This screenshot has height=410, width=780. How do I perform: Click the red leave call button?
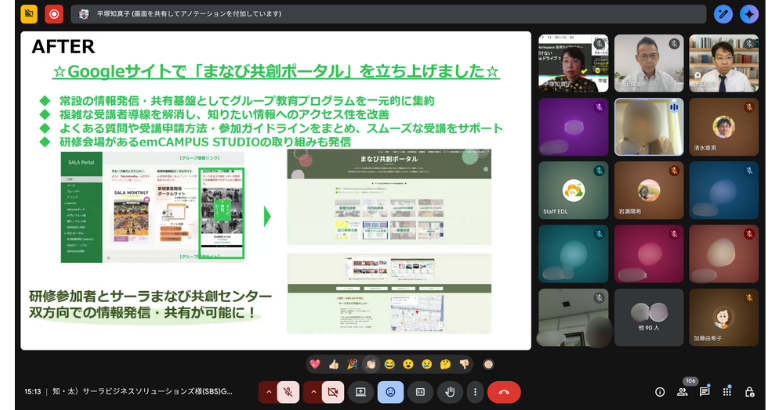[504, 392]
